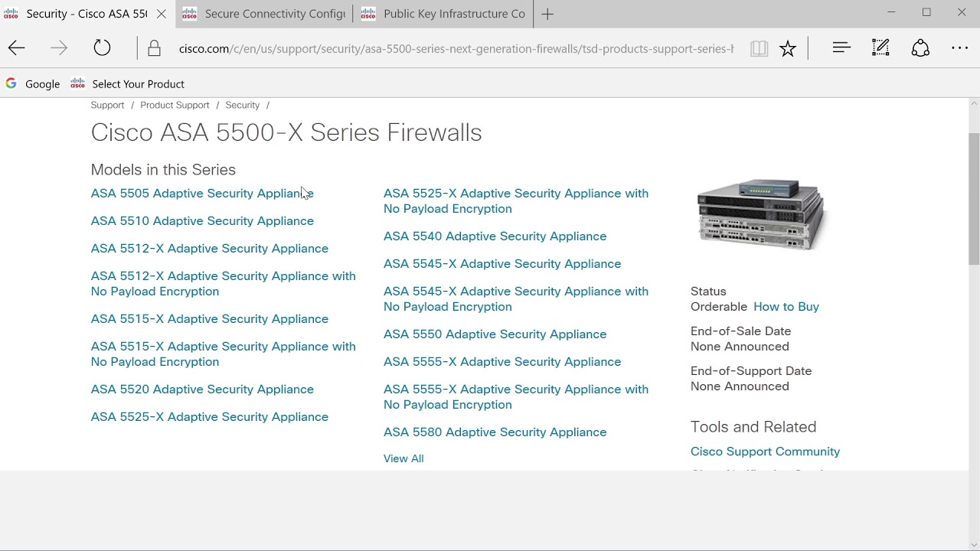The width and height of the screenshot is (980, 551).
Task: Open ASA 5515-X with No Payload Encryption link
Action: 223,354
